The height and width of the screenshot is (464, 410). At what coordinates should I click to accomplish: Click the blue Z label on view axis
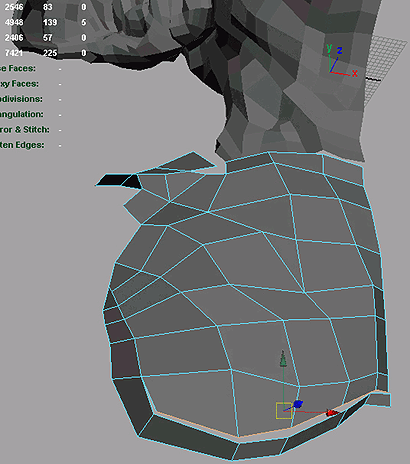pos(339,51)
